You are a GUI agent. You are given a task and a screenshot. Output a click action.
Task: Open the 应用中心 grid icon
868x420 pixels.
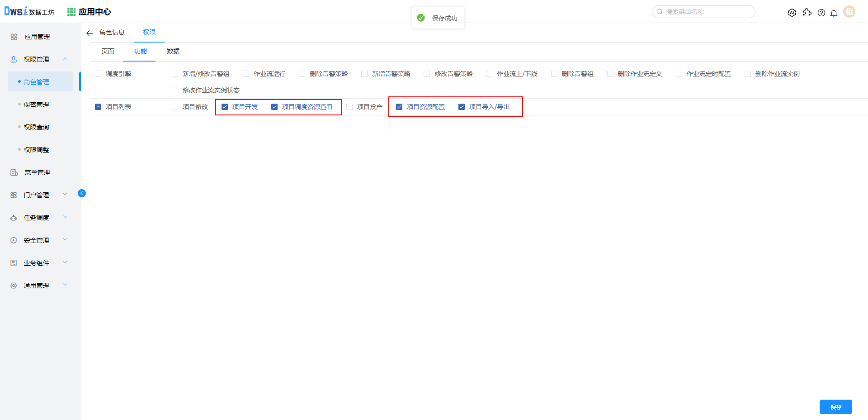pyautogui.click(x=71, y=12)
